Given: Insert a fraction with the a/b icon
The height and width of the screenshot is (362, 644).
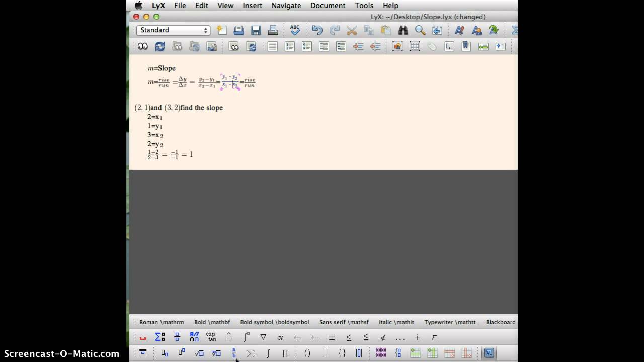Looking at the screenshot, I should 234,353.
